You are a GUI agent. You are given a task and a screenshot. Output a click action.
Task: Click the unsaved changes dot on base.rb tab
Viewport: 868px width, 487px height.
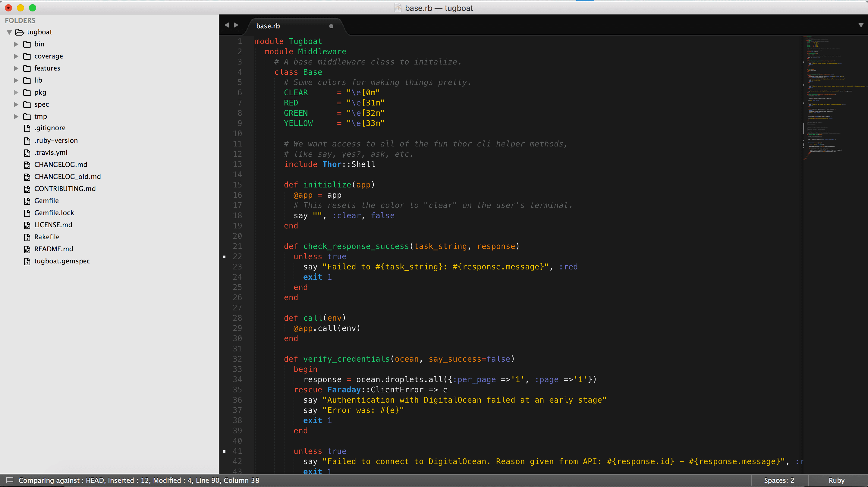[331, 26]
